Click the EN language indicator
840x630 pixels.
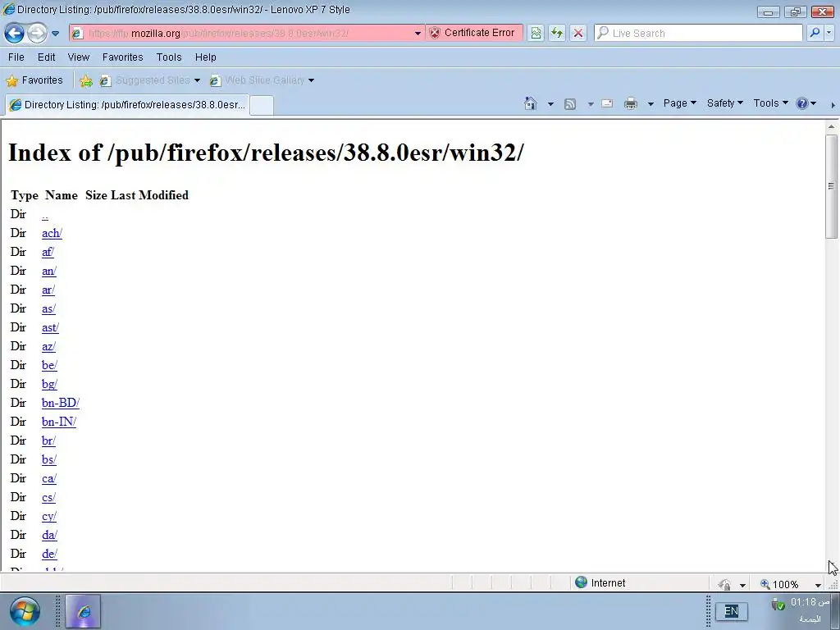click(x=731, y=610)
